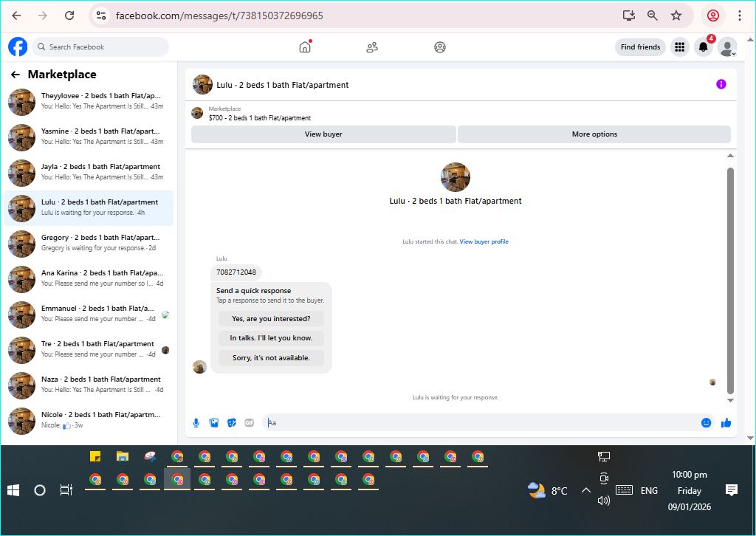Open Chrome profile icon
This screenshot has width=756, height=536.
(x=713, y=16)
